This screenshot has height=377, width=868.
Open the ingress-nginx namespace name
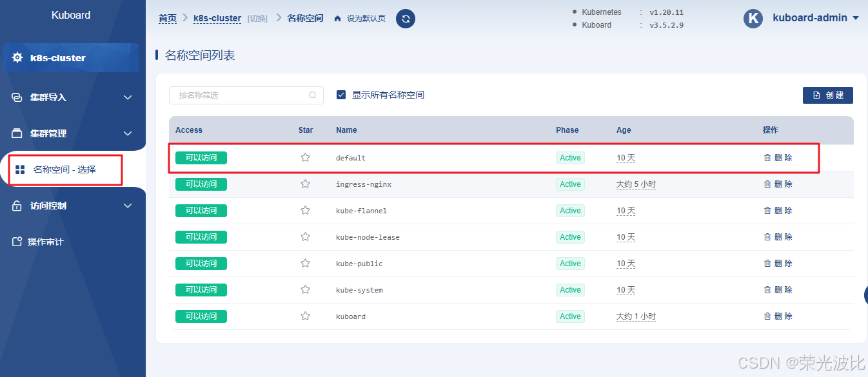click(364, 184)
